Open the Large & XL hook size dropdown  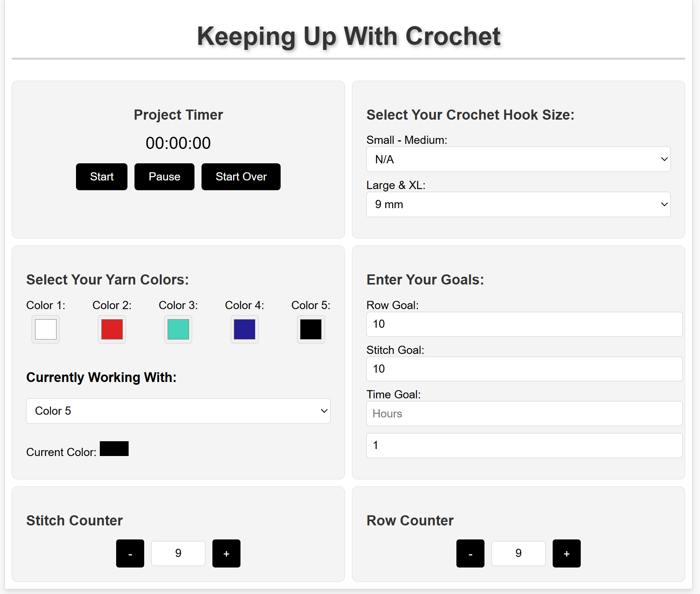(518, 204)
